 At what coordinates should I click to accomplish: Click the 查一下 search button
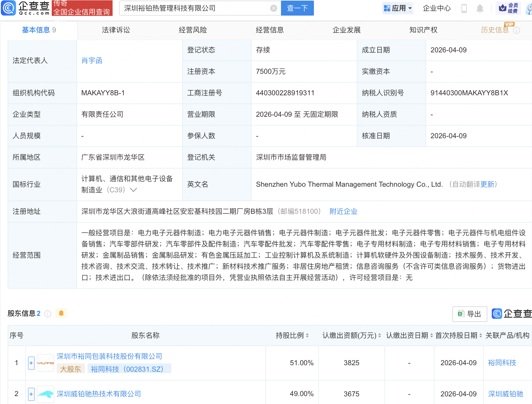click(297, 8)
